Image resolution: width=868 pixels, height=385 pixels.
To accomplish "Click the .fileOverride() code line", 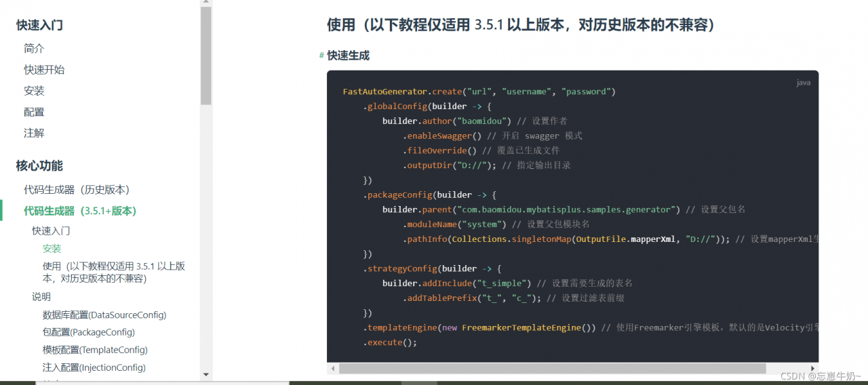I will 481,150.
